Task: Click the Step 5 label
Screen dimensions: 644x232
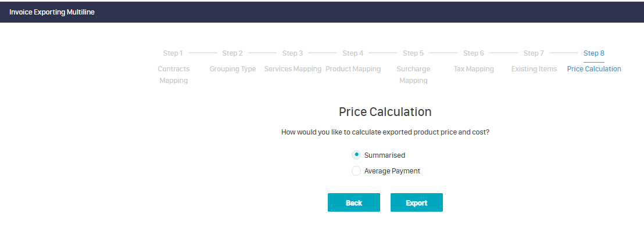Action: coord(413,53)
